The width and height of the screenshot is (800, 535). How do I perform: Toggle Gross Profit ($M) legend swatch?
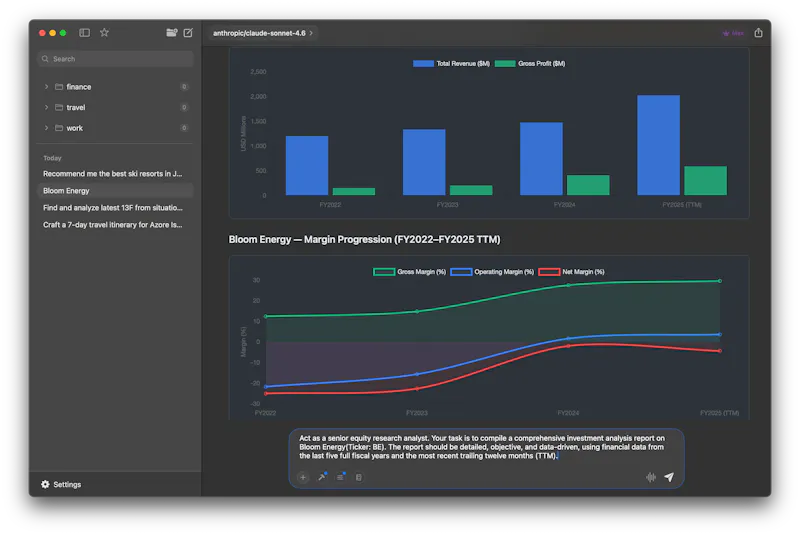point(505,63)
